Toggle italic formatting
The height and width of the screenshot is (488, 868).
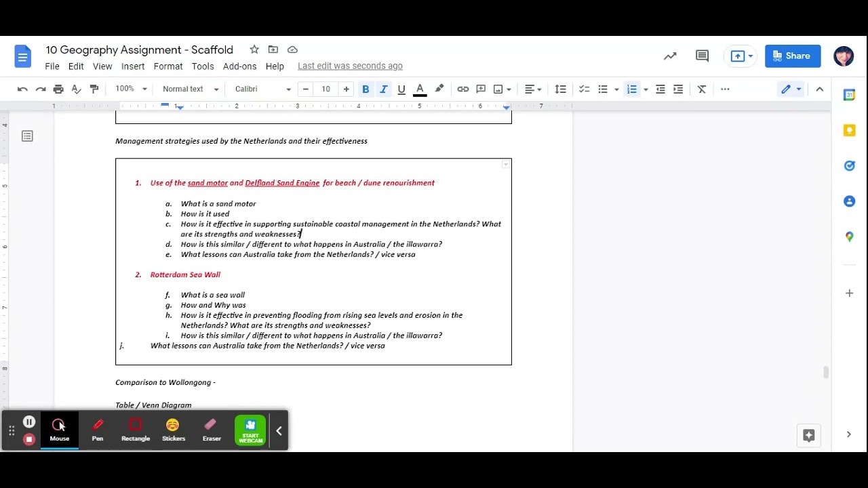pos(383,89)
